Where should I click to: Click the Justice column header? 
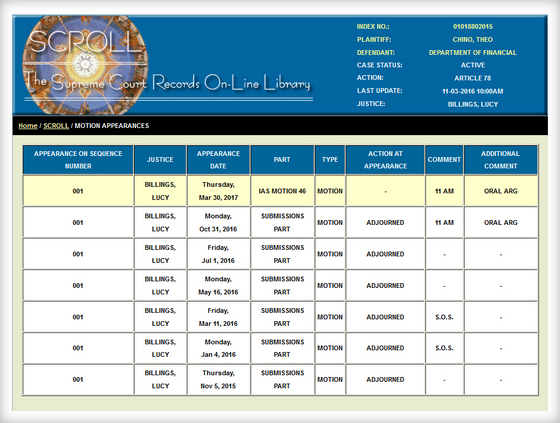tap(160, 160)
